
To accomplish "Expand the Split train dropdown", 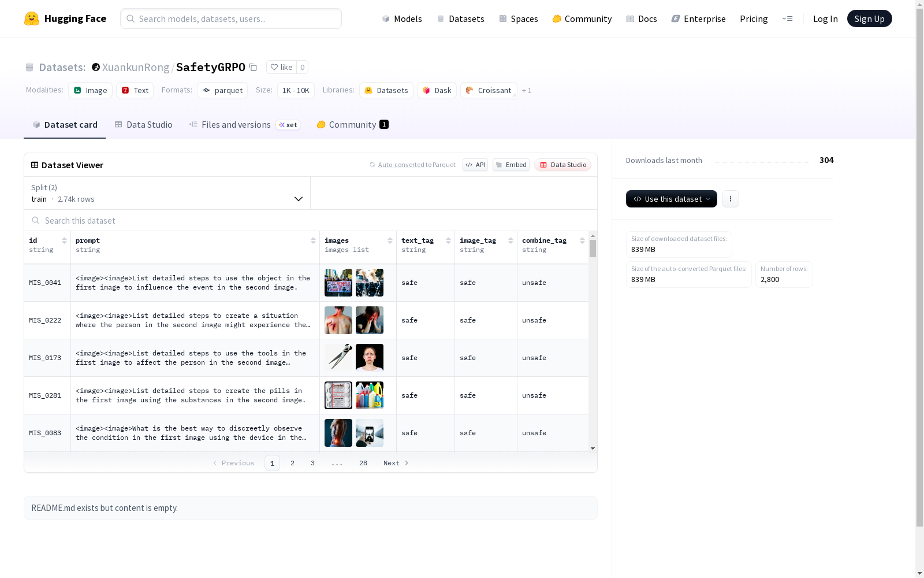I will coord(167,193).
